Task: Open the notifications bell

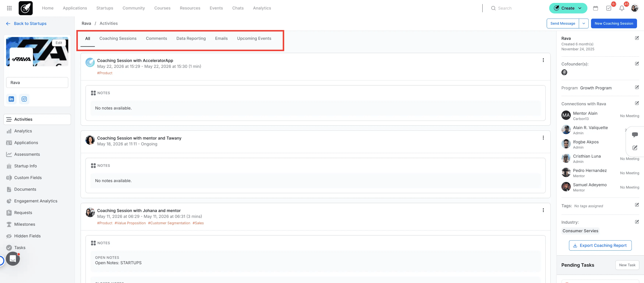Action: (622, 8)
